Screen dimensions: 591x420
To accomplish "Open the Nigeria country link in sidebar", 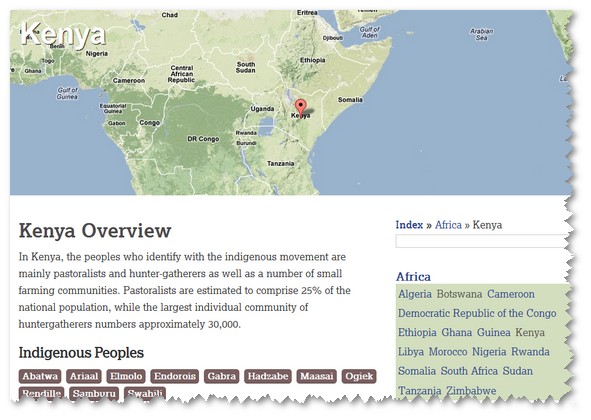I will coord(489,352).
